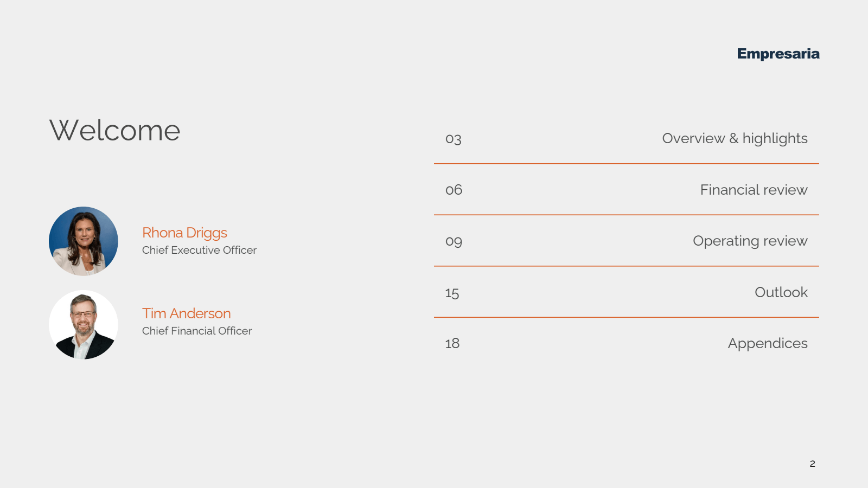868x488 pixels.
Task: Click the orange divider line below Outlook
Action: pos(626,317)
